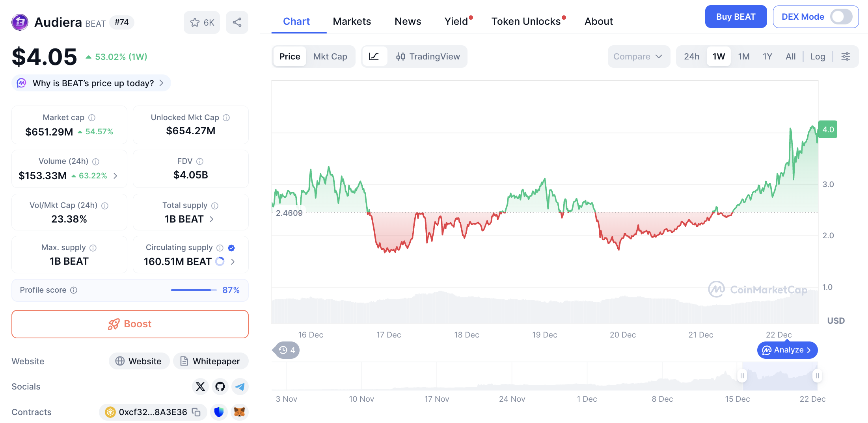
Task: Open chart settings sliders icon
Action: coord(846,57)
